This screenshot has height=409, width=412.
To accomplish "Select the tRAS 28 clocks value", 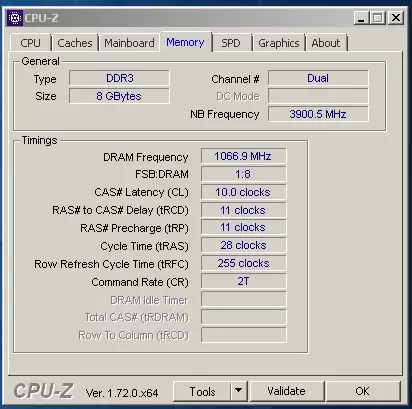I will (x=243, y=245).
